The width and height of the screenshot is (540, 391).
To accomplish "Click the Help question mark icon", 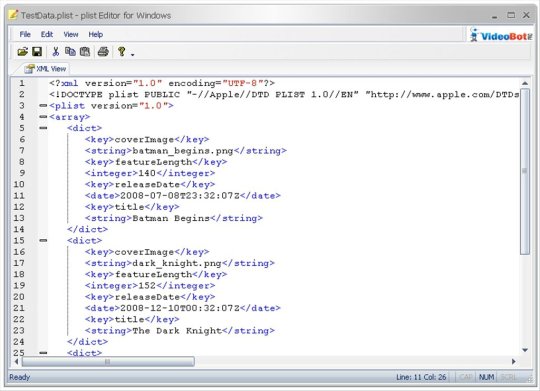I will pyautogui.click(x=121, y=52).
